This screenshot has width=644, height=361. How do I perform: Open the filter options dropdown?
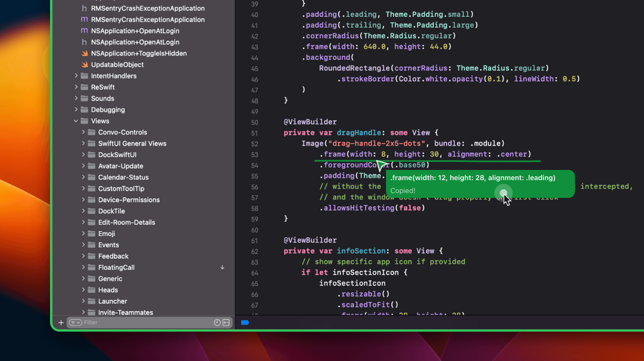coord(75,323)
